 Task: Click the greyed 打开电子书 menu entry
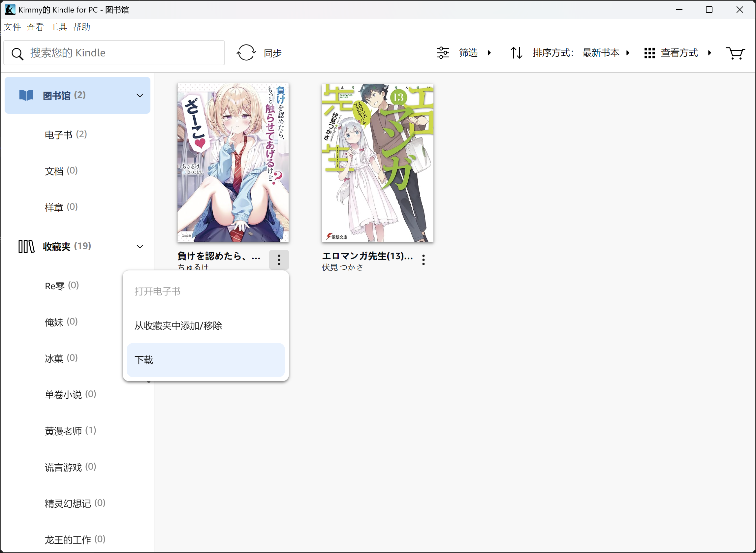point(205,291)
